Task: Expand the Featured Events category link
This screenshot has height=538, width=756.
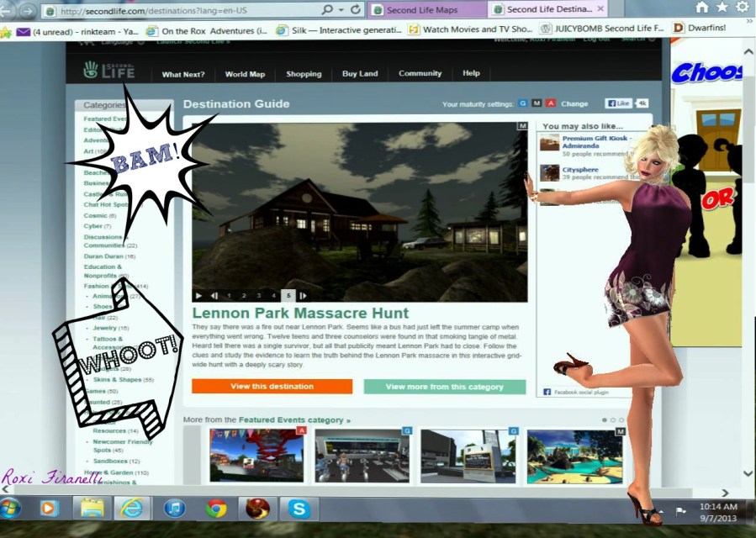Action: click(294, 419)
